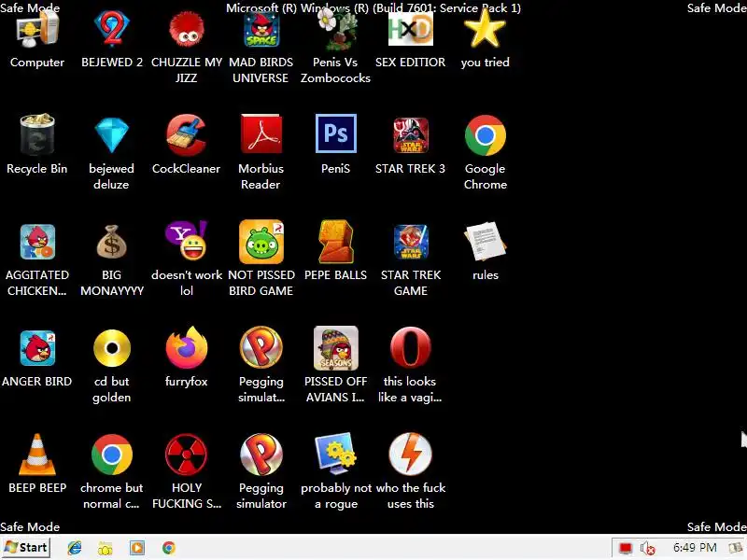The width and height of the screenshot is (747, 560).
Task: Select the red CCleaner brush icon
Action: pos(187,135)
